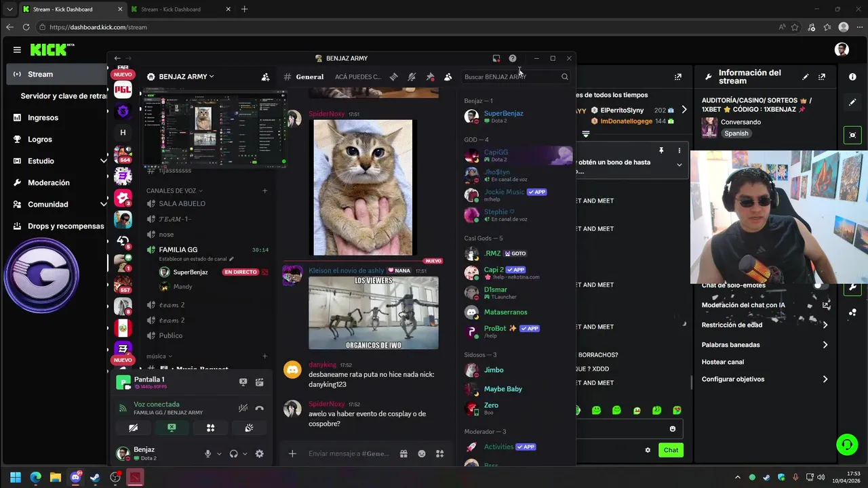This screenshot has width=868, height=488.
Task: Open threads icon in channel header
Action: (x=393, y=77)
